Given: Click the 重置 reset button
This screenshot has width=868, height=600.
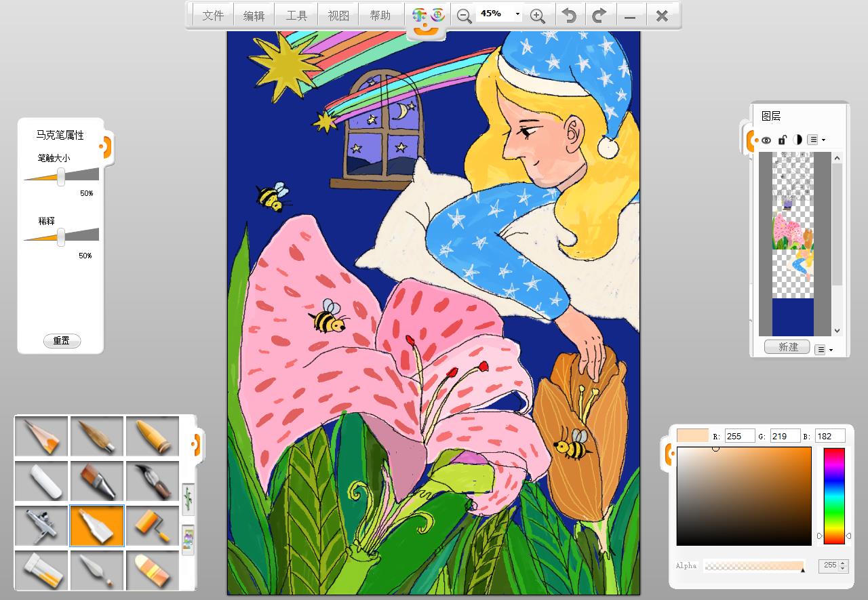Looking at the screenshot, I should tap(62, 341).
